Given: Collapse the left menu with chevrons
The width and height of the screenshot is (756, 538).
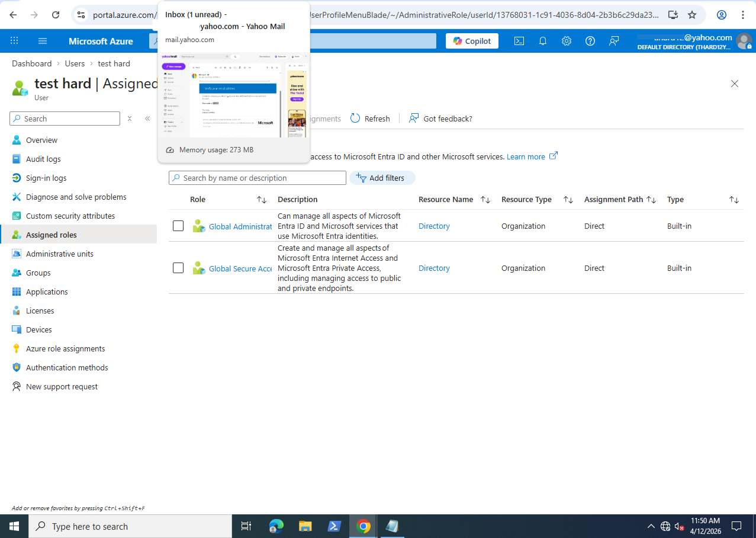Looking at the screenshot, I should tap(147, 119).
